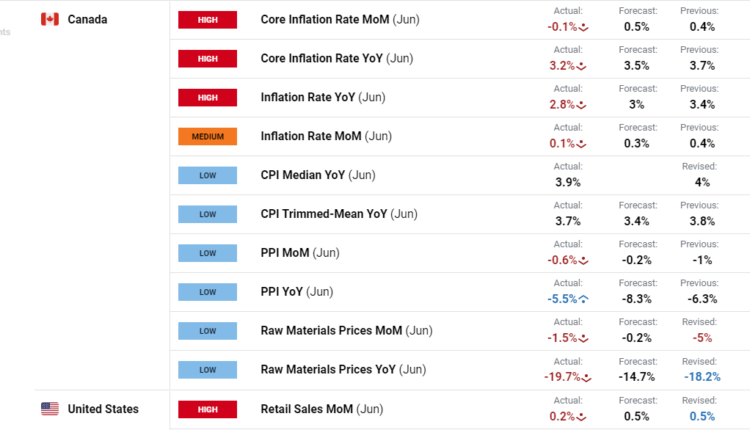Open the PPI YoY event details
Screen dimensions: 750x430
pyautogui.click(x=283, y=292)
